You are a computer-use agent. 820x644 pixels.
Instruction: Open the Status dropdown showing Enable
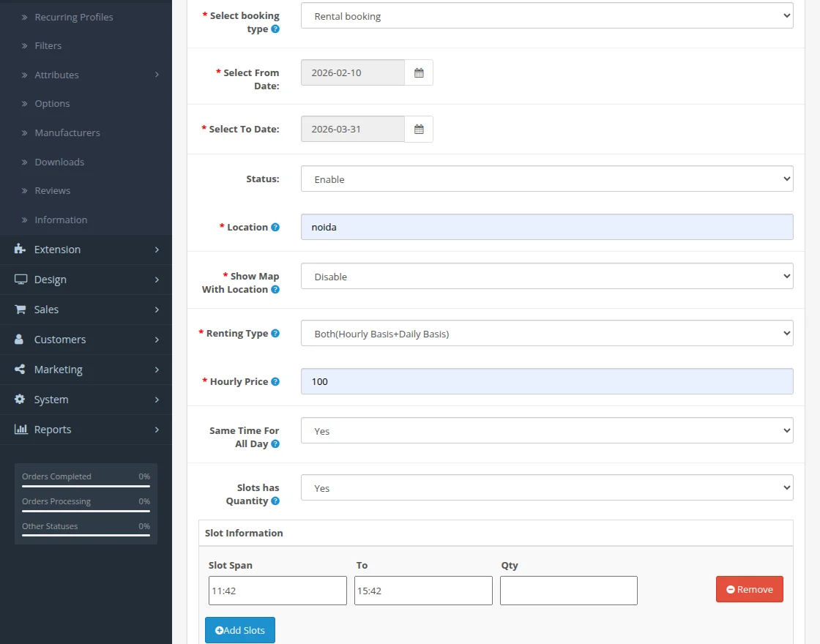pos(546,179)
